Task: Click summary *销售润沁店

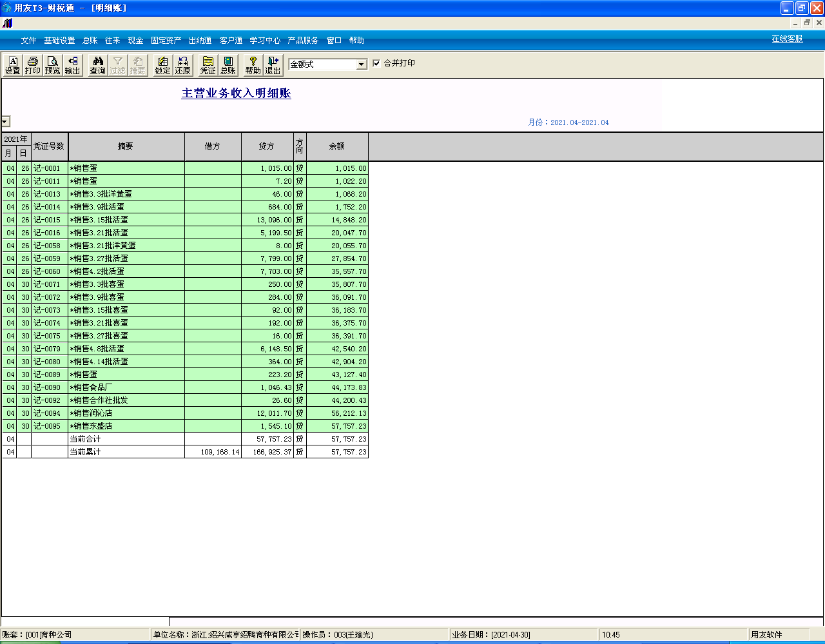Action: 126,413
